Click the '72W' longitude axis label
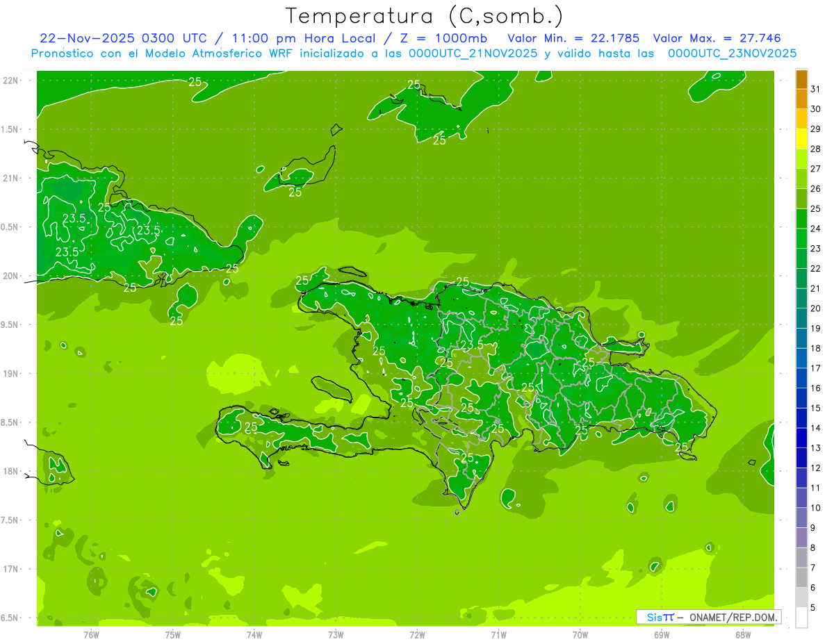The height and width of the screenshot is (644, 834). (x=417, y=634)
